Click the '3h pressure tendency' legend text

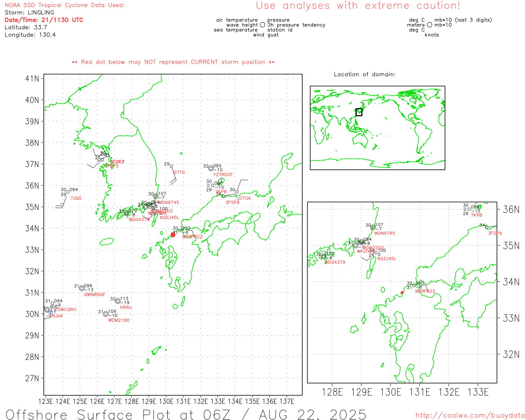tap(296, 25)
